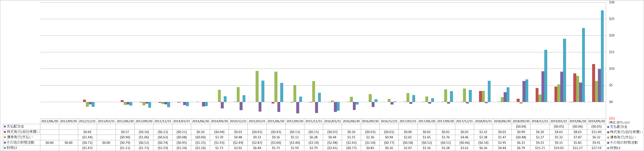The width and height of the screenshot is (644, 151).
Task: Select the 2018/12/31 date column header
Action: point(540,121)
